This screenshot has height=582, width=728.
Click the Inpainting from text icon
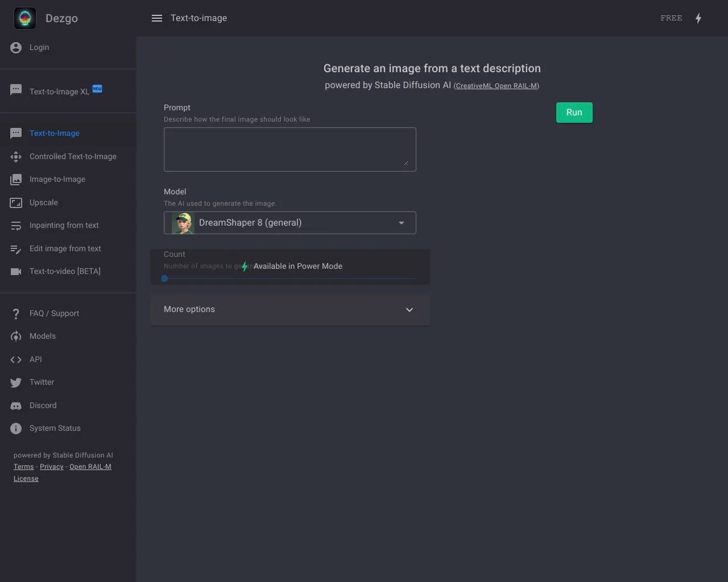click(16, 226)
